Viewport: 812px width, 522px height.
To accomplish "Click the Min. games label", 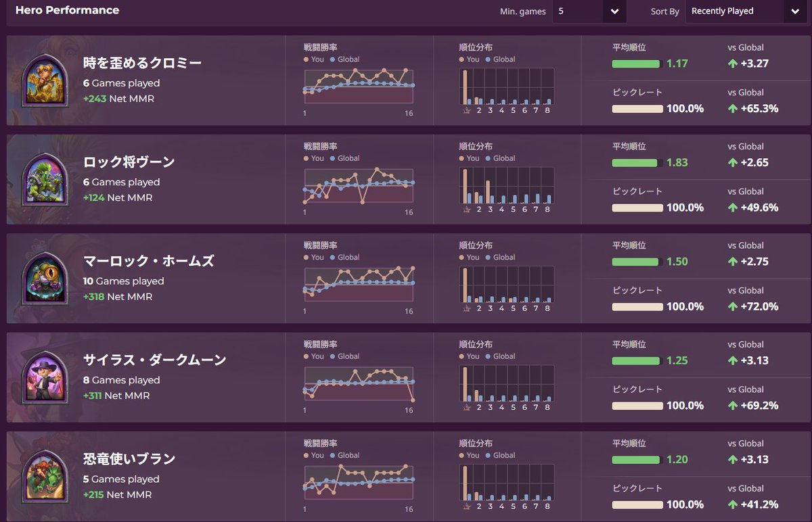I will point(523,11).
